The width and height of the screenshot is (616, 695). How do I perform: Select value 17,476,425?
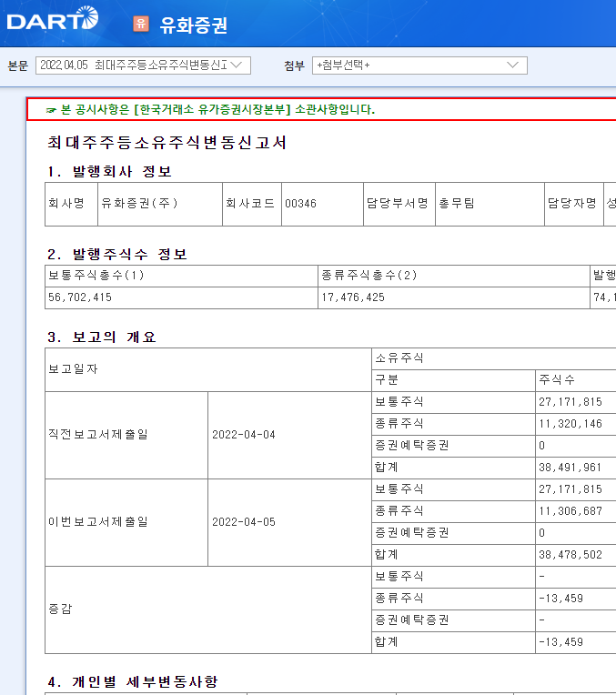[353, 297]
